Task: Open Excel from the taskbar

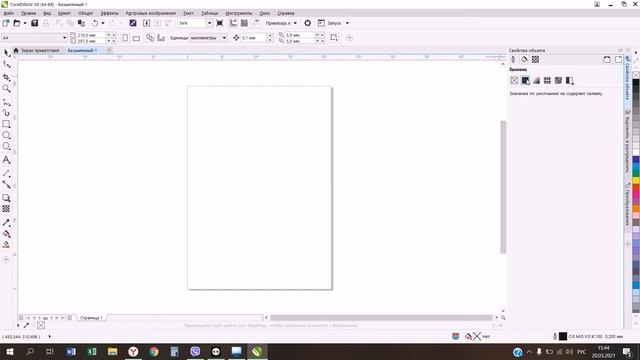Action: 92,351
